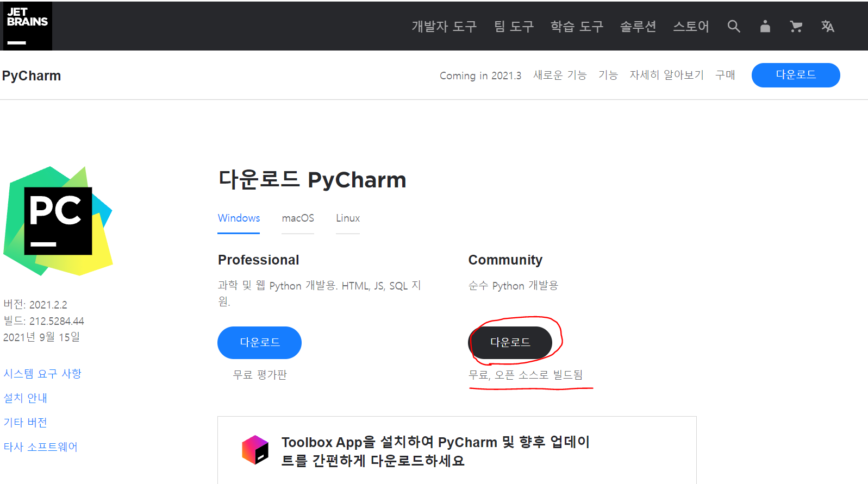Open the 팀 도구 menu
868x484 pixels.
click(x=514, y=26)
